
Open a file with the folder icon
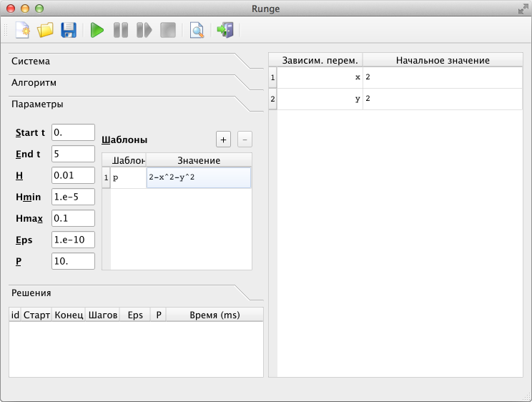[x=45, y=30]
